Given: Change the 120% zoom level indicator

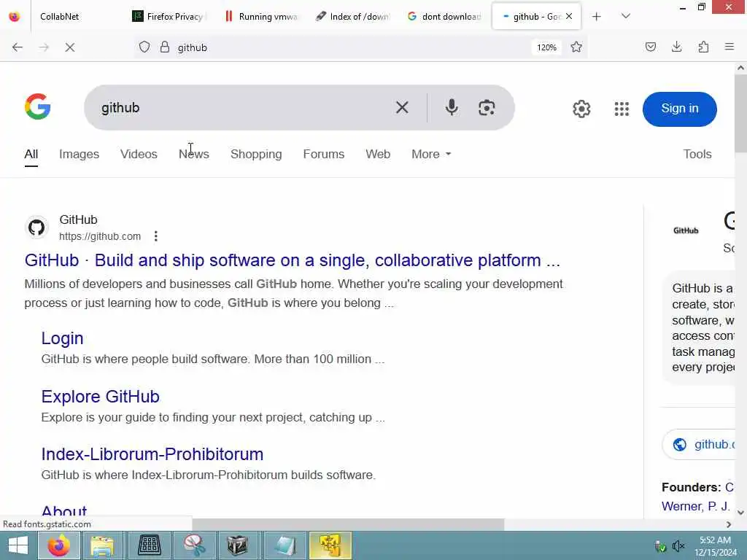Looking at the screenshot, I should (x=546, y=47).
